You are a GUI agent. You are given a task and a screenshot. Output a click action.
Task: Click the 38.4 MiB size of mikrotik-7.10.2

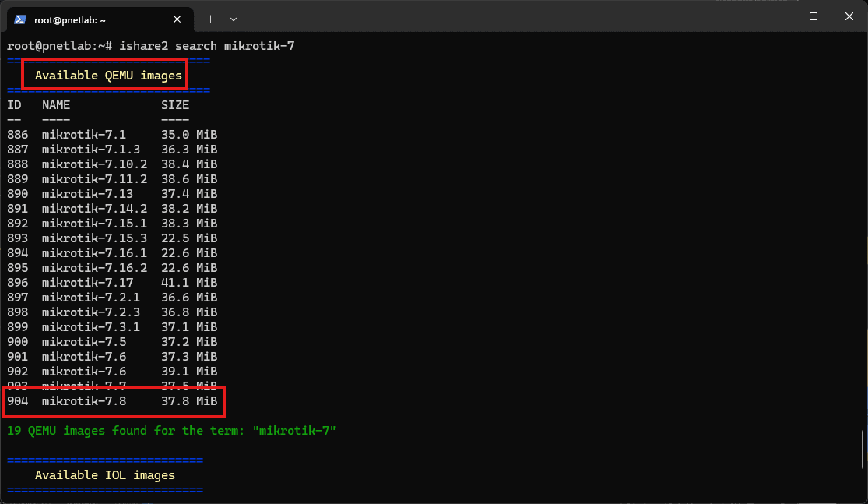tap(189, 164)
